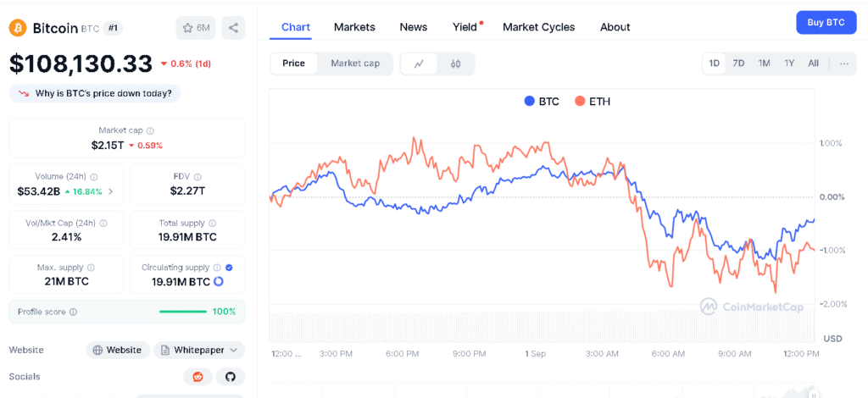Open the Chart tab
868x398 pixels.
(x=296, y=27)
